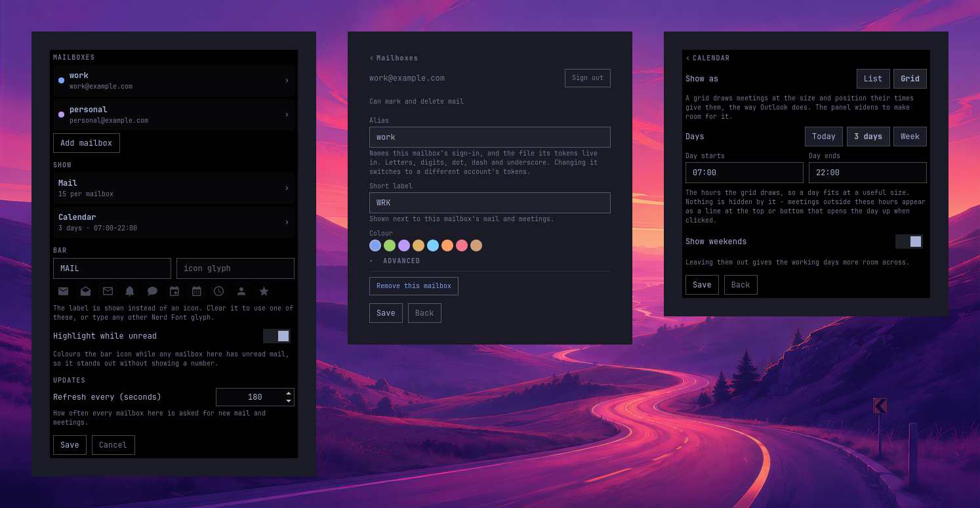Choose the filled envelope glyph for the bar
This screenshot has width=980, height=508.
pyautogui.click(x=63, y=291)
